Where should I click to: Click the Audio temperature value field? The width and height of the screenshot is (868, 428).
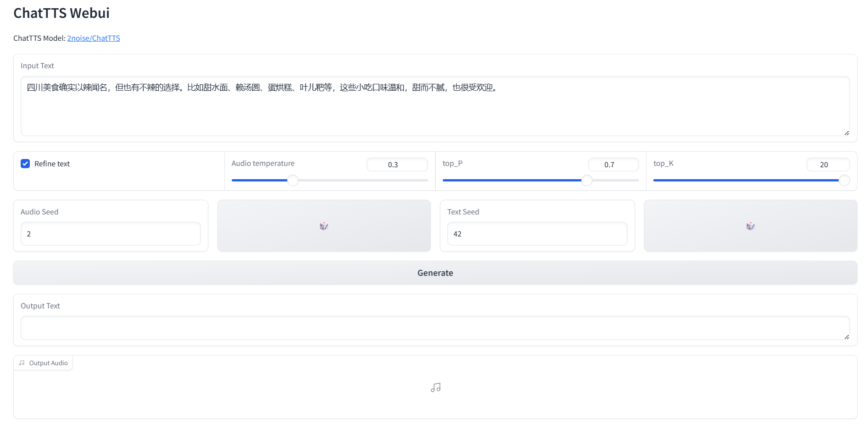click(x=397, y=165)
